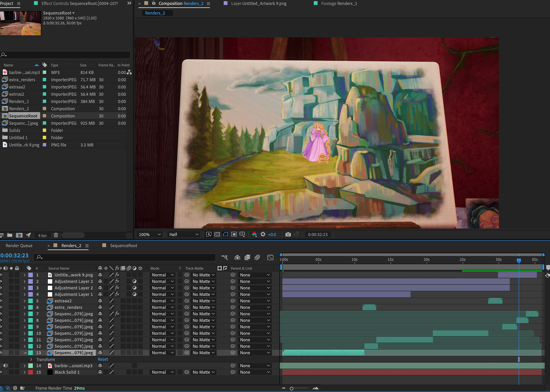
Task: Toggle the lock box for layer 13
Action: (x=17, y=353)
